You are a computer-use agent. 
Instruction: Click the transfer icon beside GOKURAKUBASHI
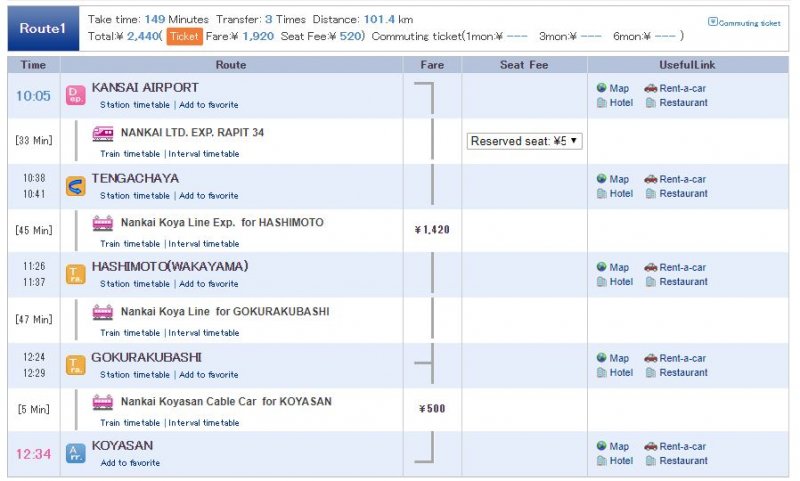coord(76,365)
